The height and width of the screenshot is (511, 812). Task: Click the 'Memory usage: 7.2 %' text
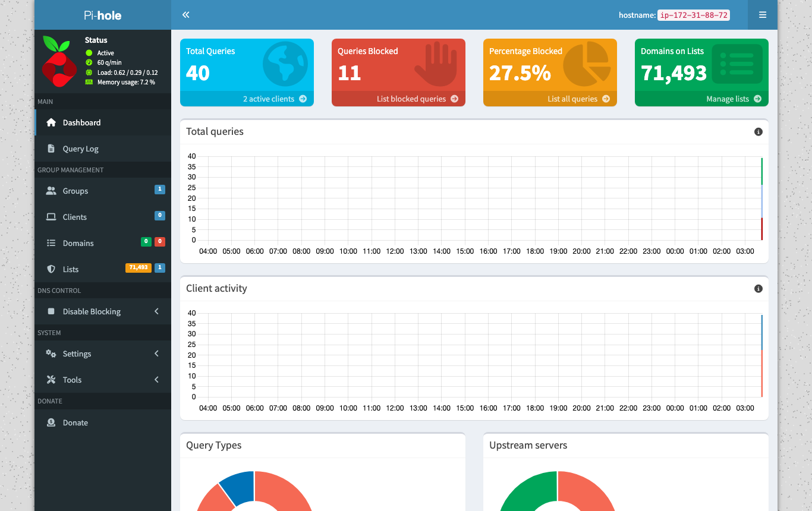(x=126, y=82)
